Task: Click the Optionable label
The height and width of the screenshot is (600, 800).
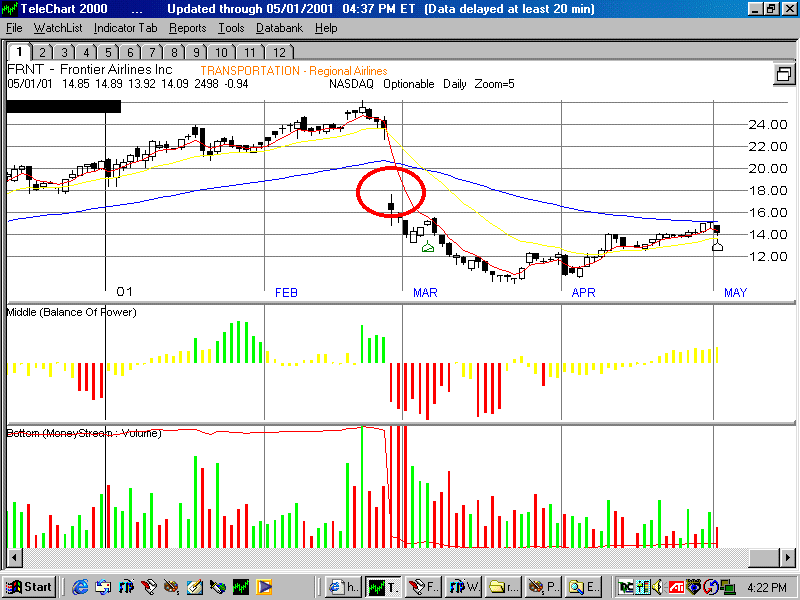Action: click(409, 84)
